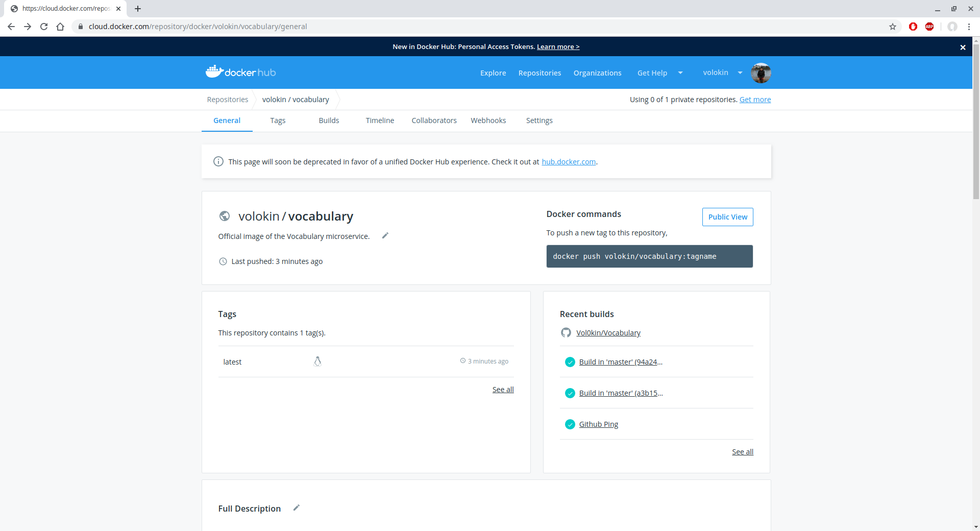The height and width of the screenshot is (531, 980).
Task: Click the info icon in deprecation notice
Action: (218, 161)
